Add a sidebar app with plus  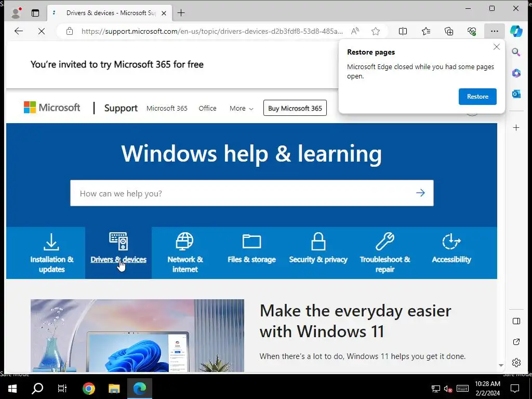(x=516, y=128)
